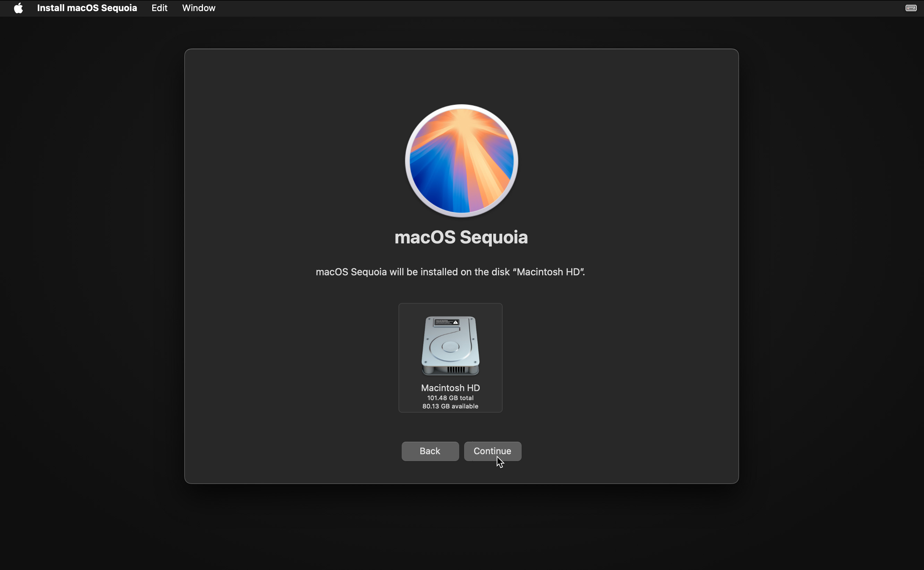
Task: Click the keyboard input icon in menu bar
Action: [x=911, y=8]
